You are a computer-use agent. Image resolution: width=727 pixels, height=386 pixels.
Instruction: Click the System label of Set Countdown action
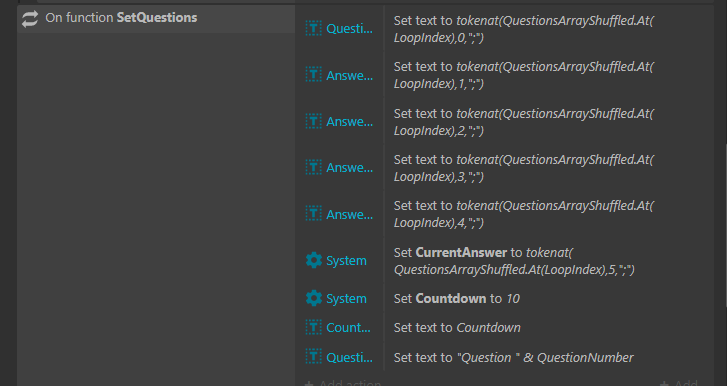(x=346, y=298)
